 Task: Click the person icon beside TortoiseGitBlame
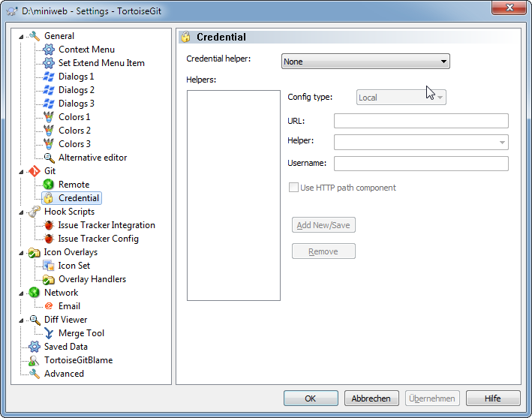point(35,360)
